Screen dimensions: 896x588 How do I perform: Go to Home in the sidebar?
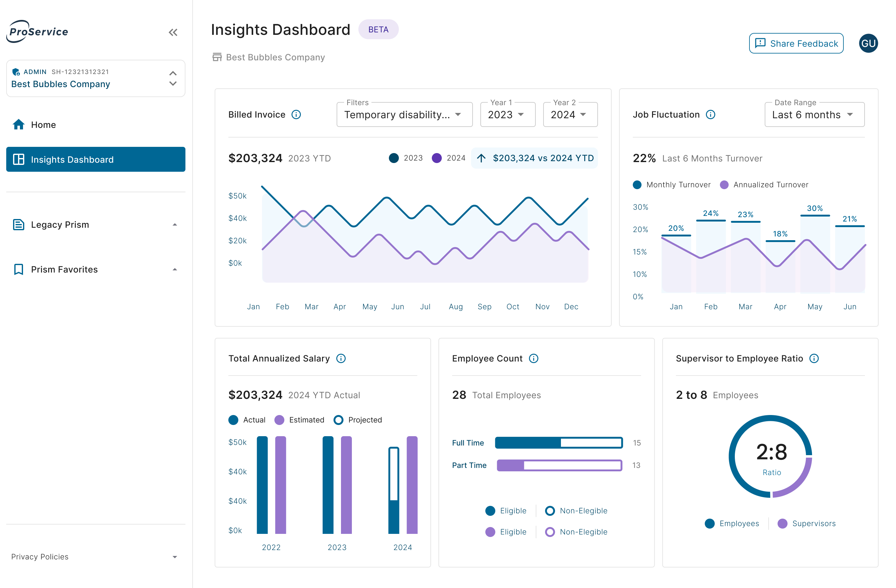pyautogui.click(x=43, y=125)
